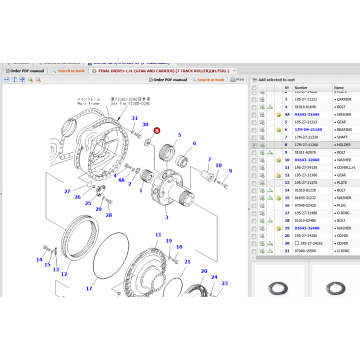Check the box for SHAFT row 7
This screenshot has height=360, width=360.
click(x=254, y=137)
